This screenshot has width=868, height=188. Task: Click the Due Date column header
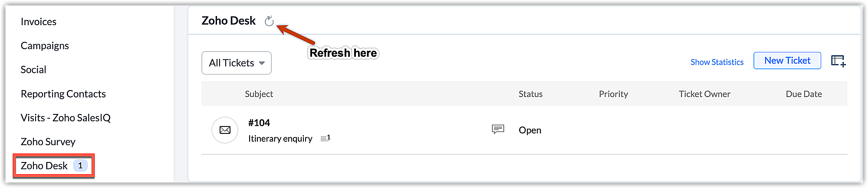coord(804,94)
